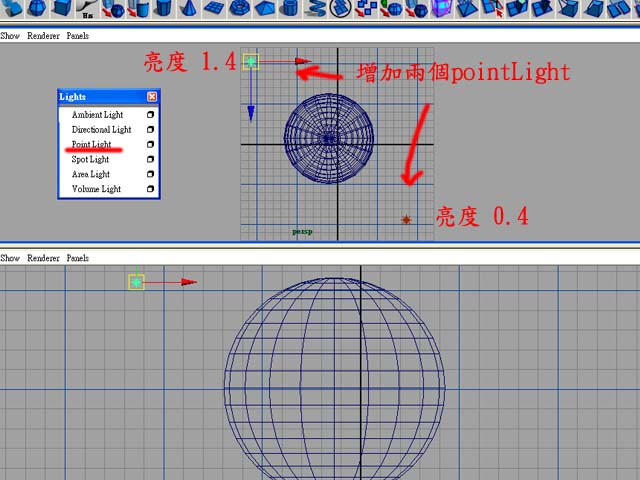Click the split planes shelf icon
This screenshot has width=640, height=480.
click(x=618, y=8)
